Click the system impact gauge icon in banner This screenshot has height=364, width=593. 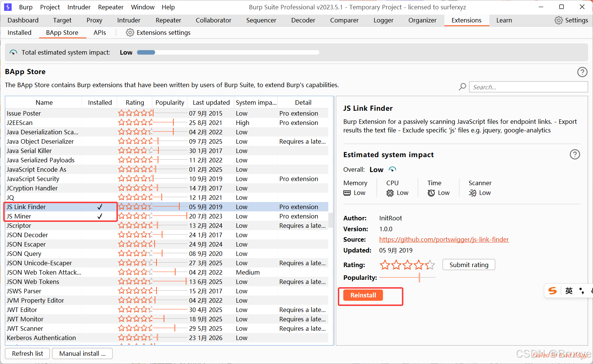pos(13,52)
